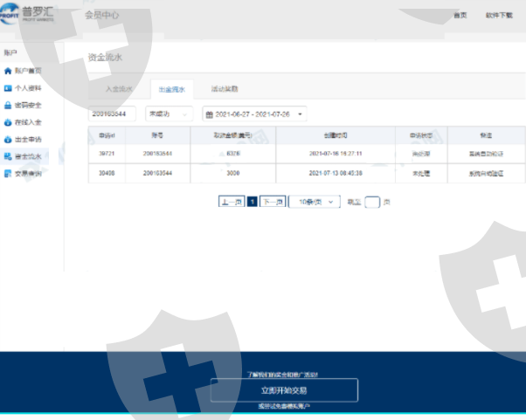Click timestamp 2021-07-13 08:45:38

[x=336, y=173]
